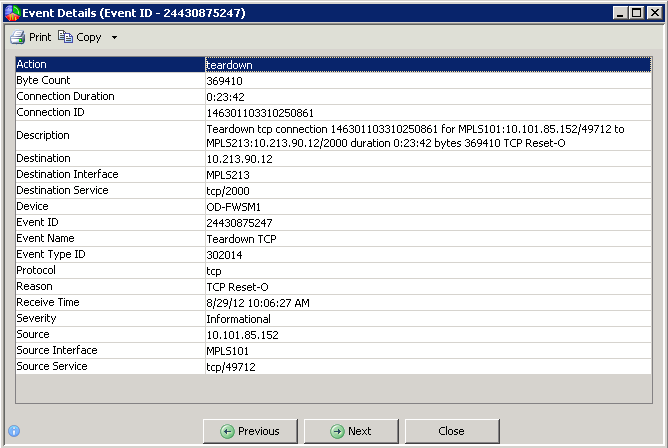Click the Copy pages icon
Viewport: 668px width, 448px height.
[65, 37]
